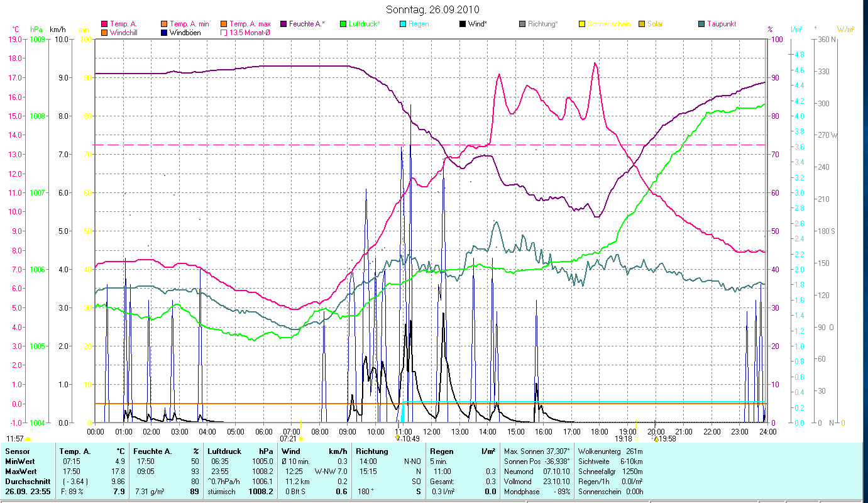This screenshot has width=868, height=503.
Task: Select the MinWert row label
Action: click(x=20, y=461)
